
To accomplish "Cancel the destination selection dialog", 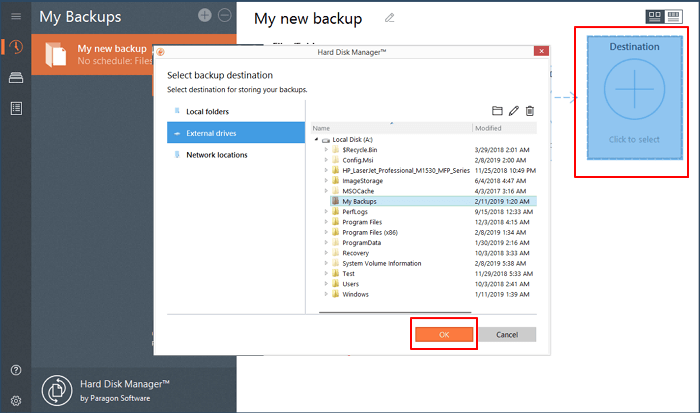I will coord(507,334).
